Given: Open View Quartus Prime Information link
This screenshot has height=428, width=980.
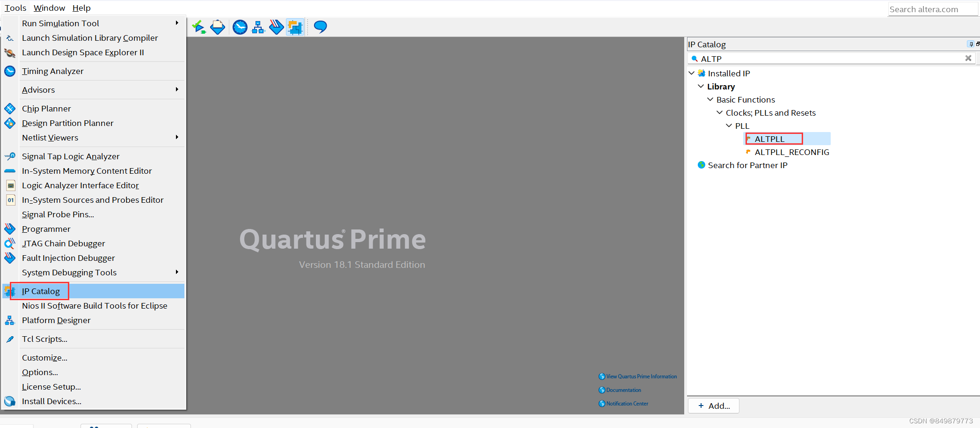Looking at the screenshot, I should click(642, 376).
